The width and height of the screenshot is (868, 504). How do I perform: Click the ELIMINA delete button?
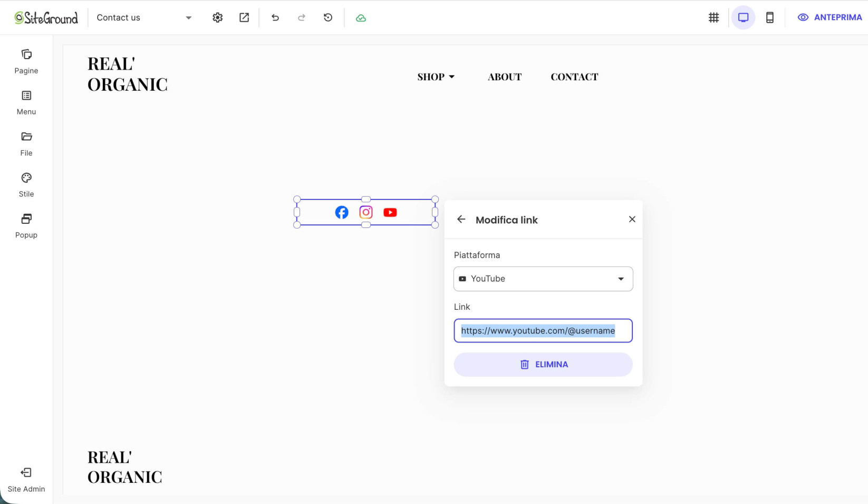(543, 365)
